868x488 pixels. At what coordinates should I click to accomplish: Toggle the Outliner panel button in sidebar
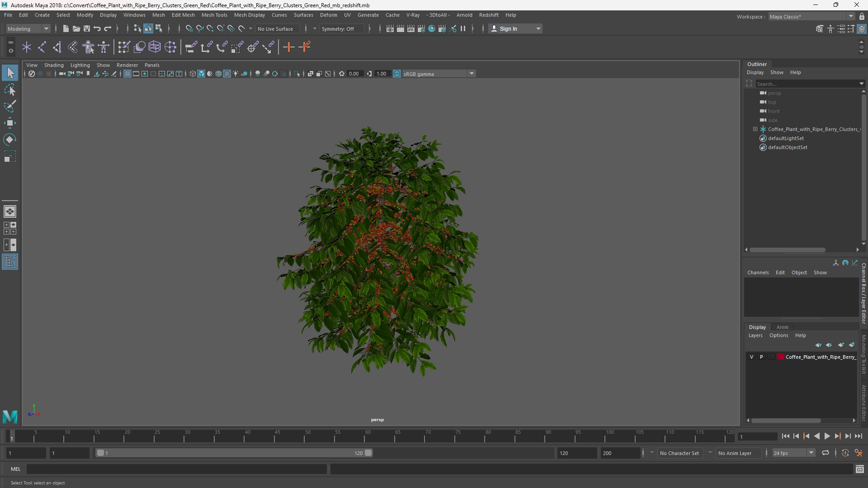(10, 262)
